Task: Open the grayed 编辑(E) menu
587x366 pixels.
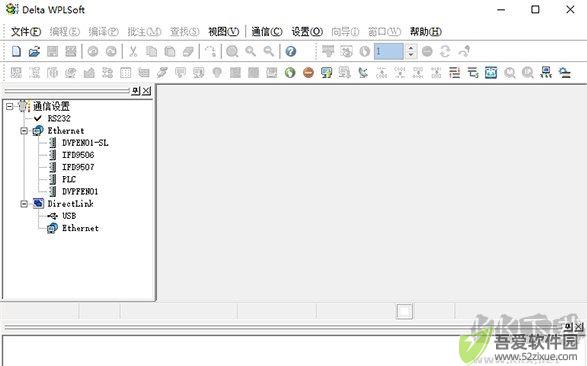Action: [x=65, y=32]
